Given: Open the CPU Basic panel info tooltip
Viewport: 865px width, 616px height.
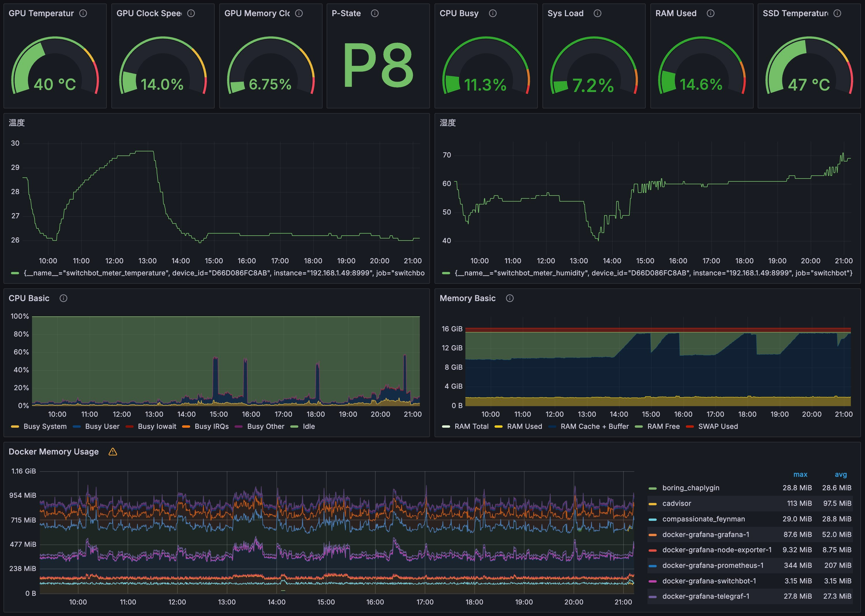Looking at the screenshot, I should pos(63,298).
